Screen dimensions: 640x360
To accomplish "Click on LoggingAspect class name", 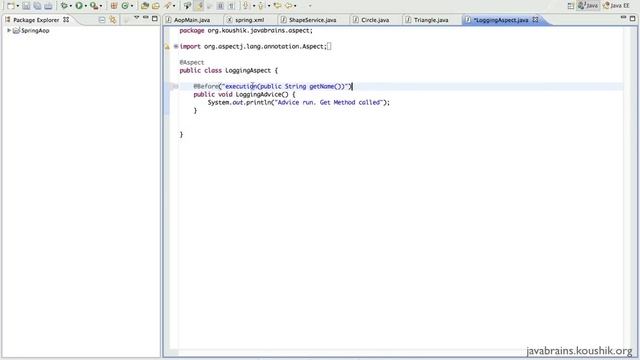I will tap(248, 71).
